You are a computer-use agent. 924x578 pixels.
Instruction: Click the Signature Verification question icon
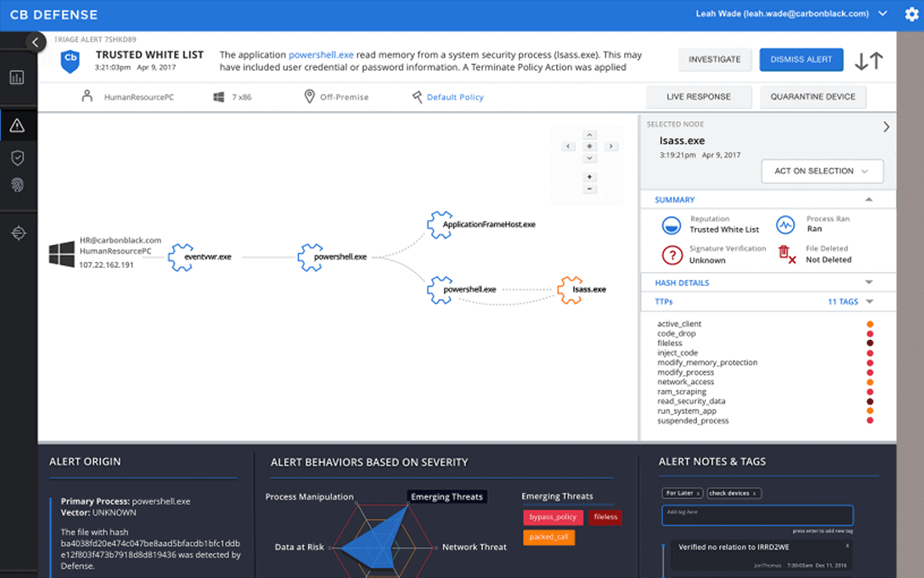672,255
